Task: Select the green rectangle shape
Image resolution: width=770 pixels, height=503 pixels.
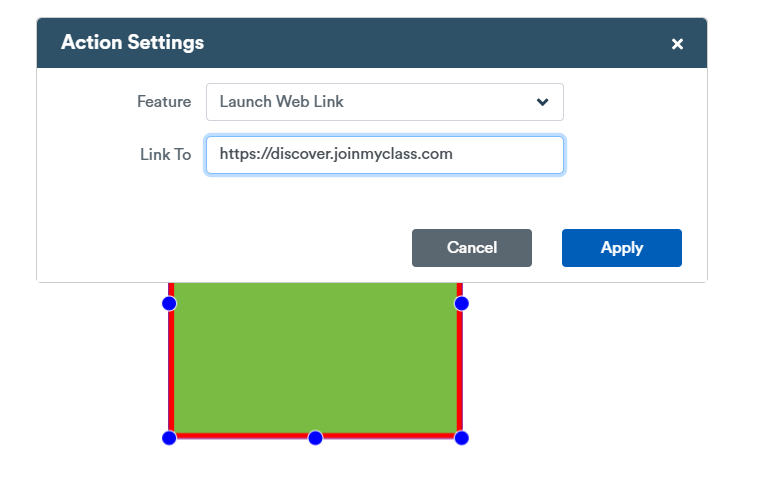Action: pos(315,359)
